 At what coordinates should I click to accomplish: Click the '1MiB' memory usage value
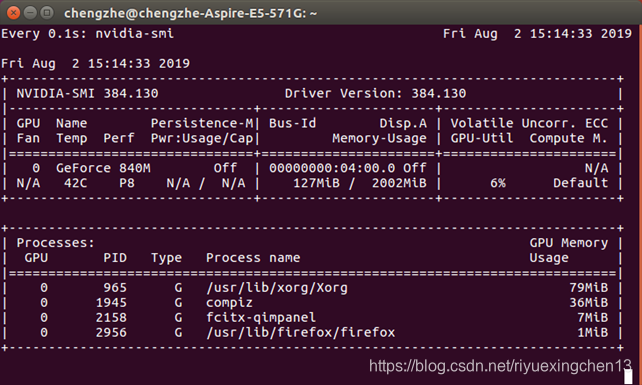point(593,333)
